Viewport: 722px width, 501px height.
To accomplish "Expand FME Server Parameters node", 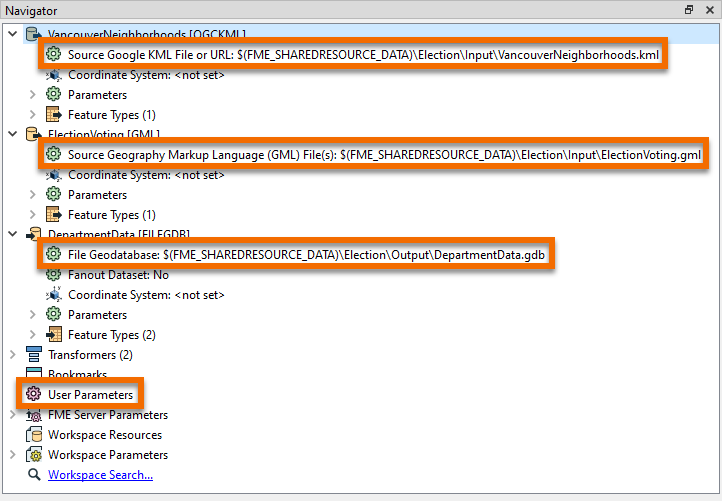I will pyautogui.click(x=12, y=415).
